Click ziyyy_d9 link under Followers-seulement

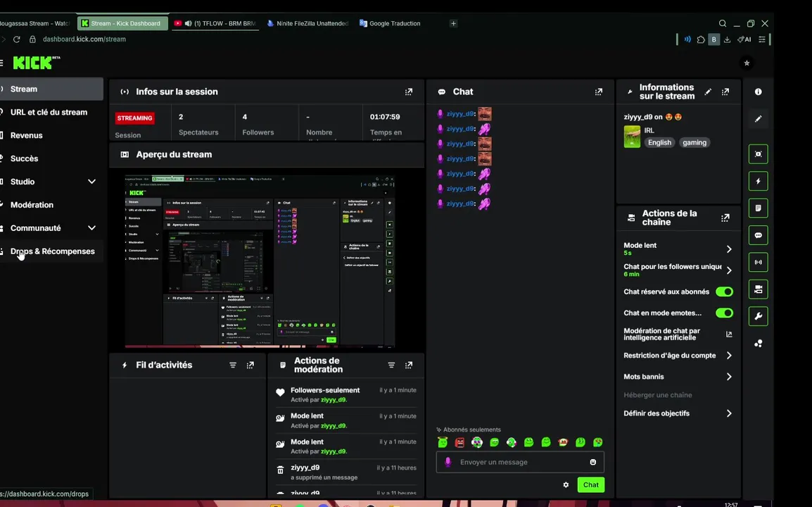point(334,400)
